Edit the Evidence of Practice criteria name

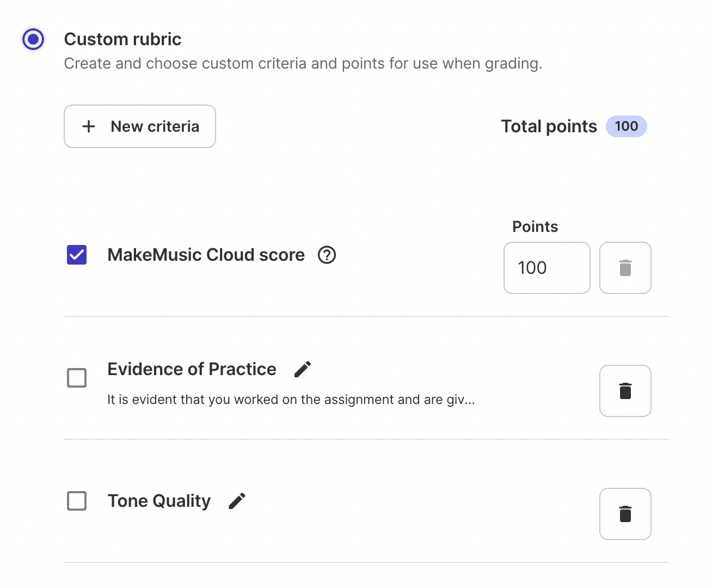(303, 369)
